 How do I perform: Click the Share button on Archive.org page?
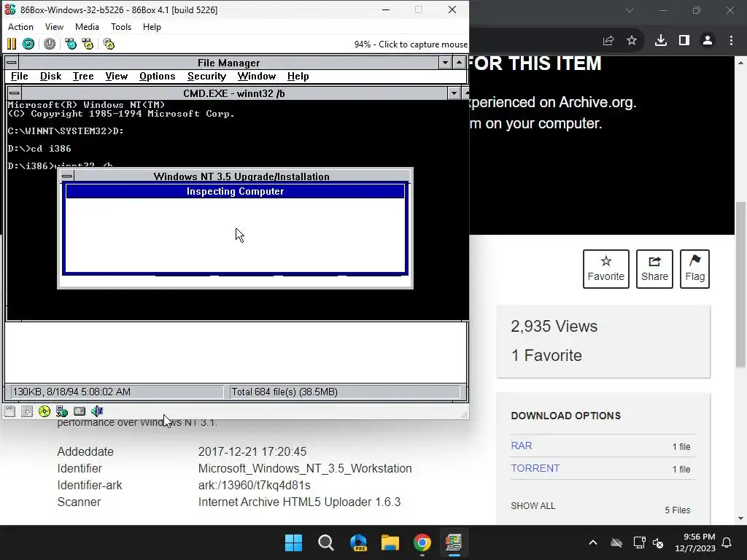(x=654, y=269)
